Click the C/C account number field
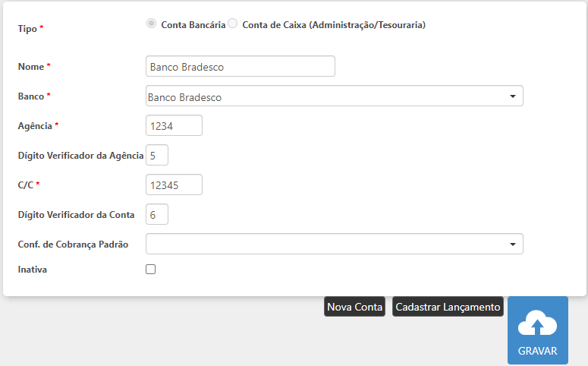The image size is (588, 366). click(x=174, y=185)
